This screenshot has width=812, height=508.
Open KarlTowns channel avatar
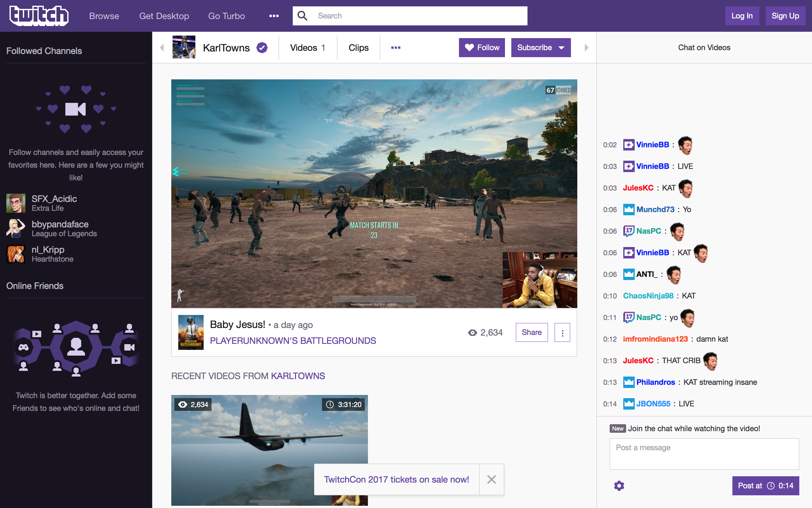pos(184,47)
